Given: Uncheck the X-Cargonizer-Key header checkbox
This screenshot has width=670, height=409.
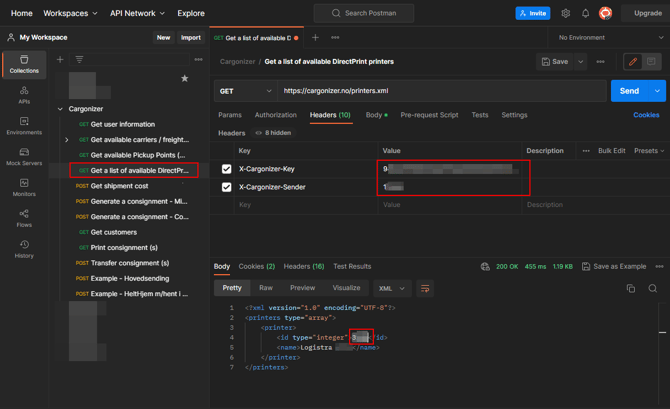Looking at the screenshot, I should [x=226, y=169].
